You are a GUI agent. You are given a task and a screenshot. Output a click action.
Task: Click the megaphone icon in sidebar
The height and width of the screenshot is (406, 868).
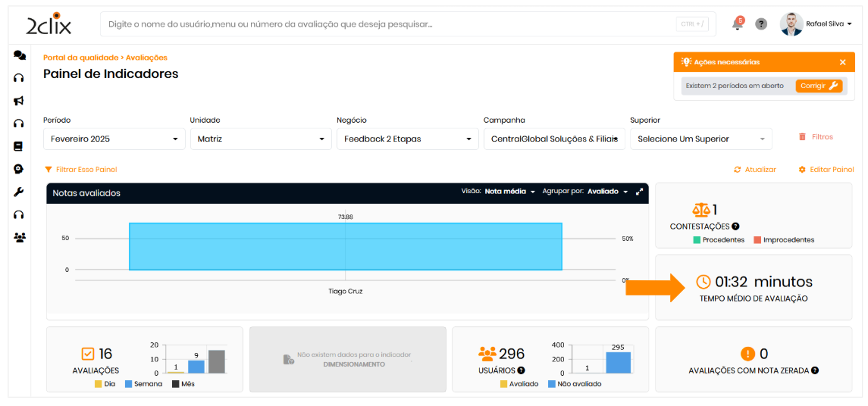[19, 101]
